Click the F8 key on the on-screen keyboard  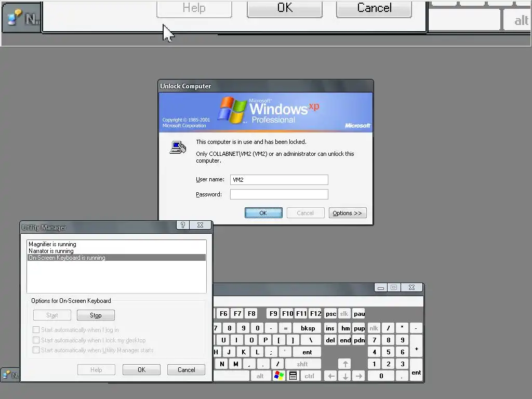251,313
